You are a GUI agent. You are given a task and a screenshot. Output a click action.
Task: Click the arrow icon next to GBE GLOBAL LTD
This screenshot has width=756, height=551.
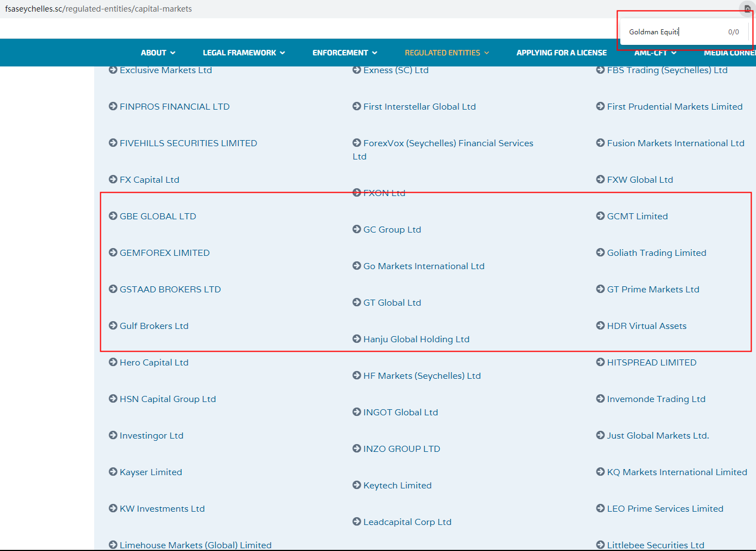pos(113,216)
